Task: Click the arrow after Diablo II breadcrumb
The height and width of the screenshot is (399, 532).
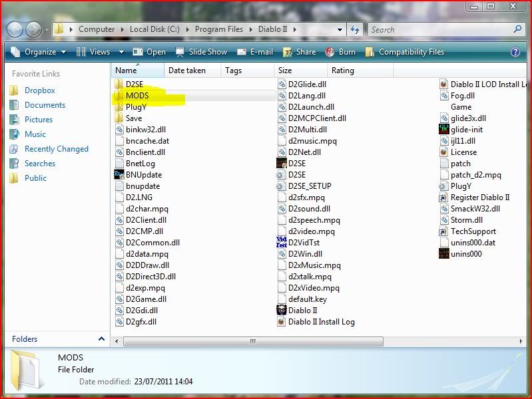Action: tap(294, 29)
